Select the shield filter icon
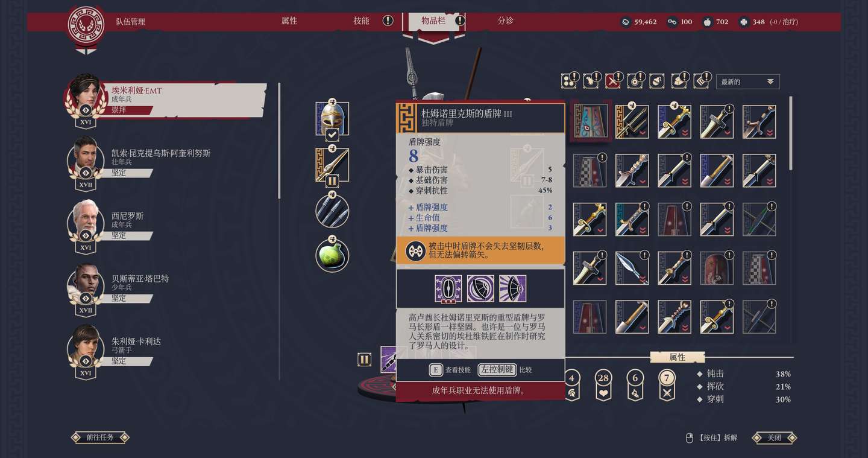The width and height of the screenshot is (868, 458). click(x=635, y=81)
